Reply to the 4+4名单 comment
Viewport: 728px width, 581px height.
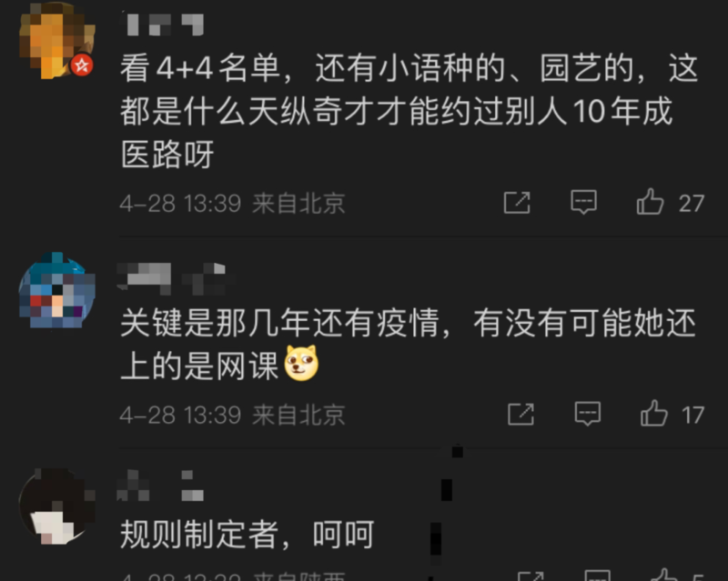click(583, 202)
